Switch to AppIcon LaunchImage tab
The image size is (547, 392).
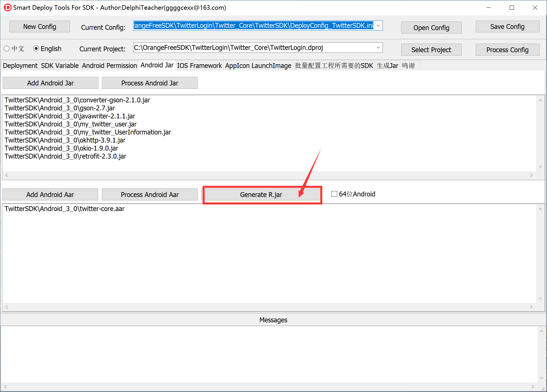(x=258, y=66)
